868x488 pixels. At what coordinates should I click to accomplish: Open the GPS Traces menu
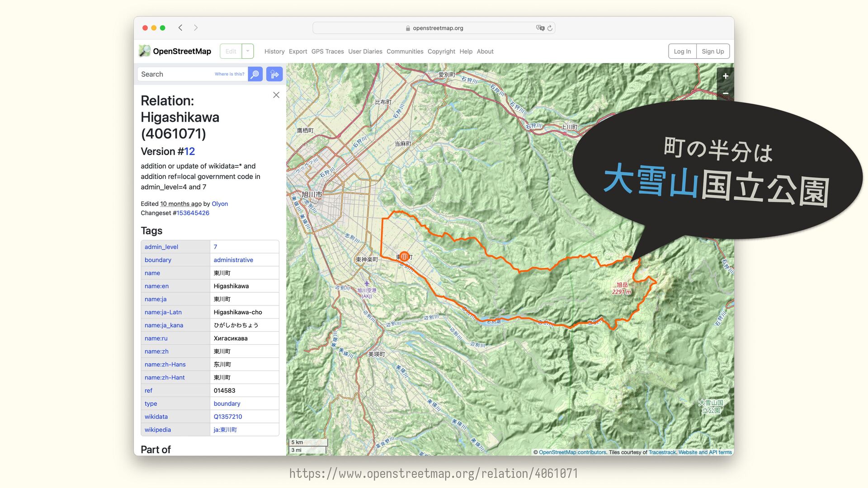(327, 52)
